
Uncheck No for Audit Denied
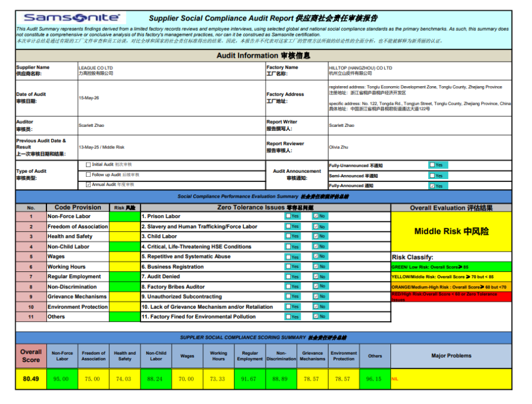coord(316,277)
